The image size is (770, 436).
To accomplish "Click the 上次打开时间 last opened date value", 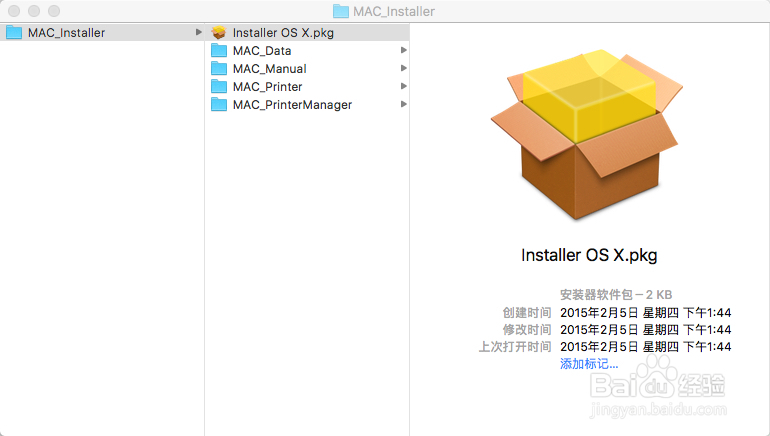I will click(x=646, y=347).
